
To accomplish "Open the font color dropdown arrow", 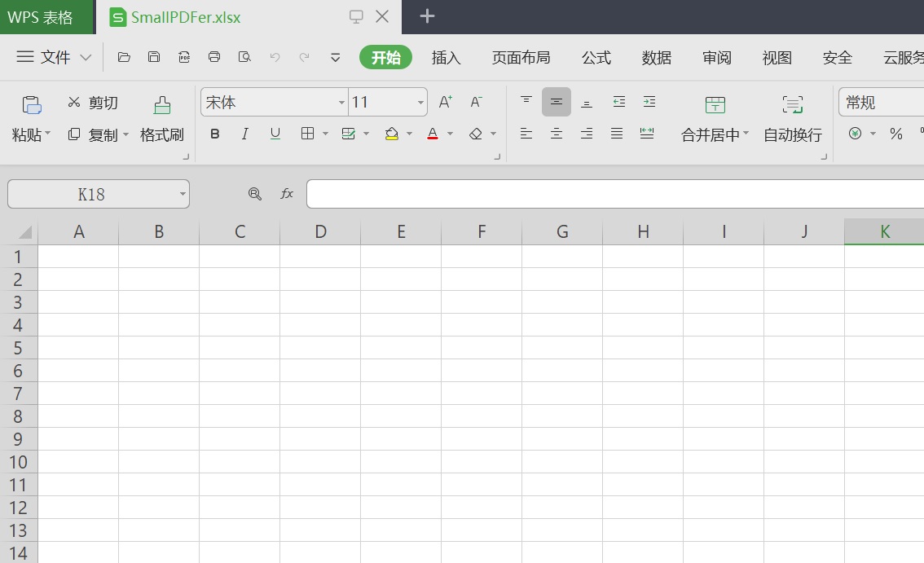I will (451, 134).
